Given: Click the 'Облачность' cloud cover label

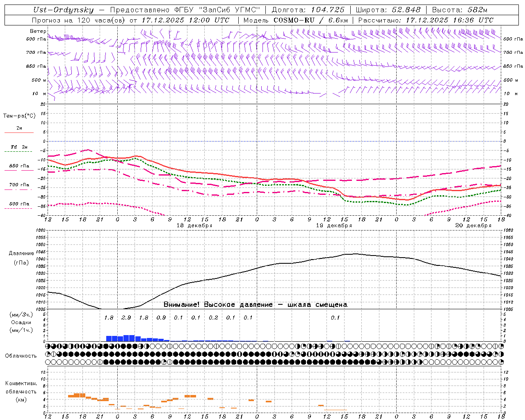Looking at the screenshot, I should tap(21, 356).
